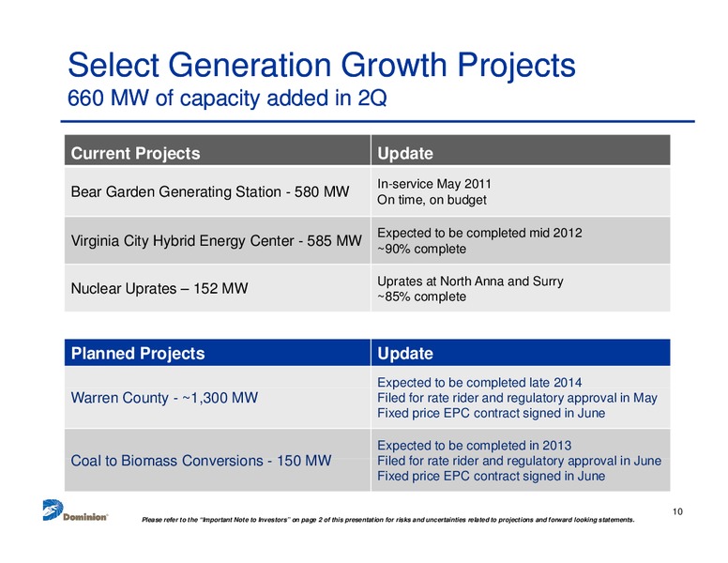Click the subtitle "660 MW of capacity added in 2Q"
728x563 pixels.
(227, 98)
